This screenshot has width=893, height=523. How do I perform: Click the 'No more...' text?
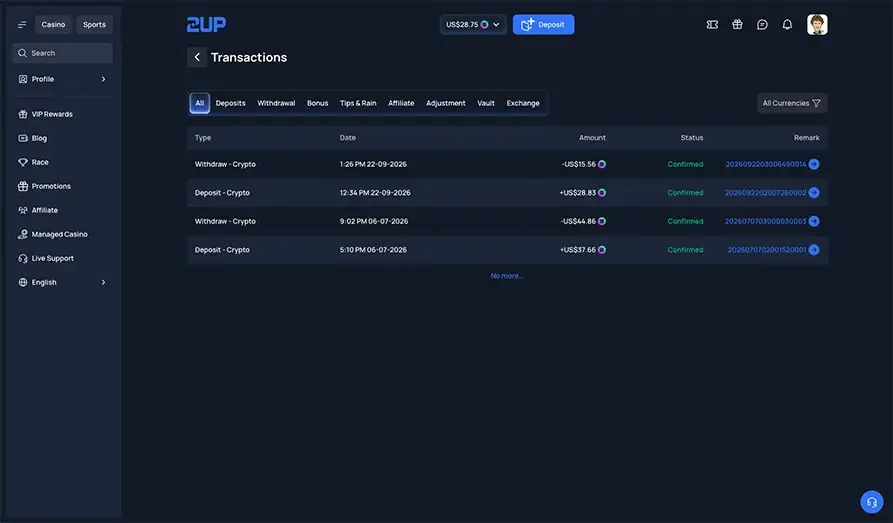(x=507, y=276)
